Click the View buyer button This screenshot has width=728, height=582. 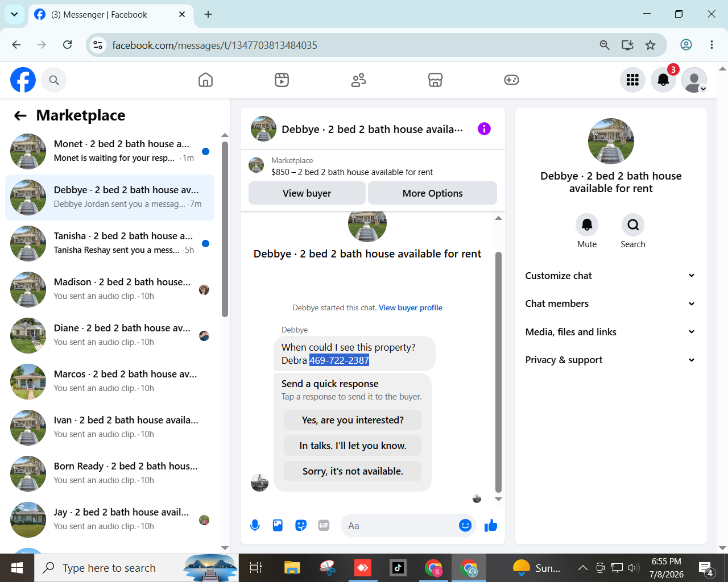(x=307, y=193)
